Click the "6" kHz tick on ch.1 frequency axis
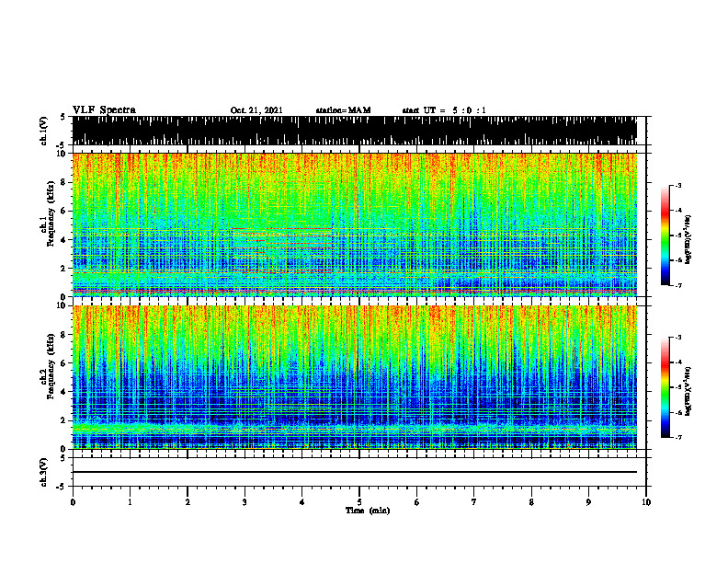The width and height of the screenshot is (728, 563). click(63, 211)
